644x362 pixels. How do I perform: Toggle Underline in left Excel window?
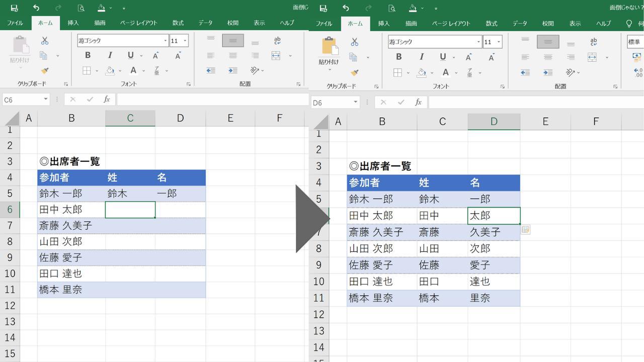[131, 55]
